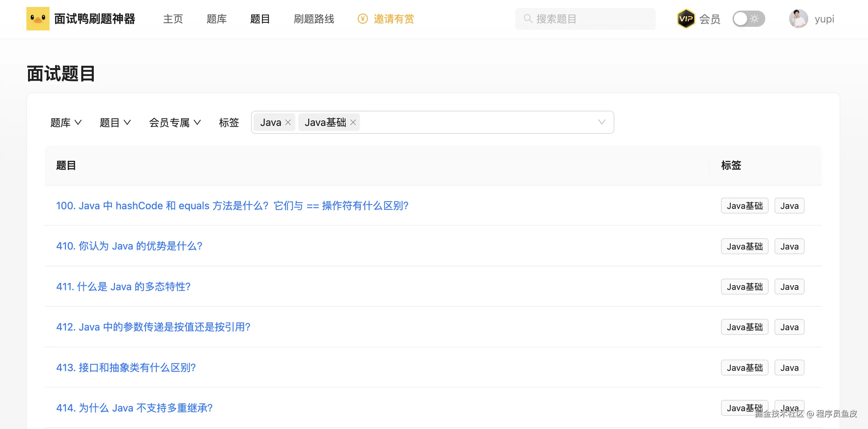Image resolution: width=868 pixels, height=429 pixels.
Task: Click the search magnifier icon
Action: pyautogui.click(x=528, y=19)
